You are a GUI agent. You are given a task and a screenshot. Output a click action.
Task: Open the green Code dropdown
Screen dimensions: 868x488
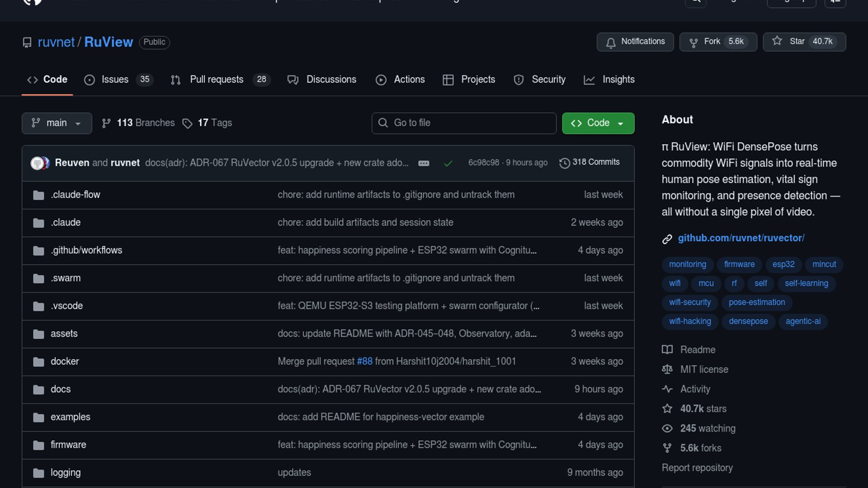pos(598,123)
